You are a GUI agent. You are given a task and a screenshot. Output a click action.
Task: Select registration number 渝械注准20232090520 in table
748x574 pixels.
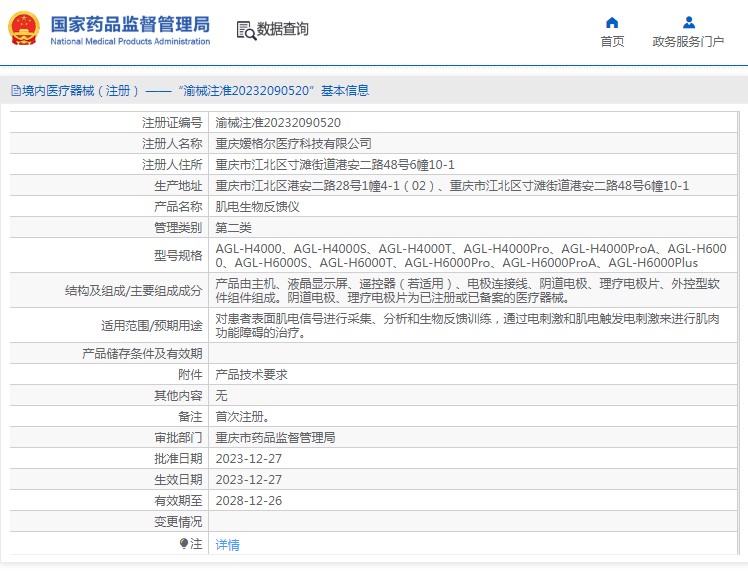pyautogui.click(x=278, y=123)
